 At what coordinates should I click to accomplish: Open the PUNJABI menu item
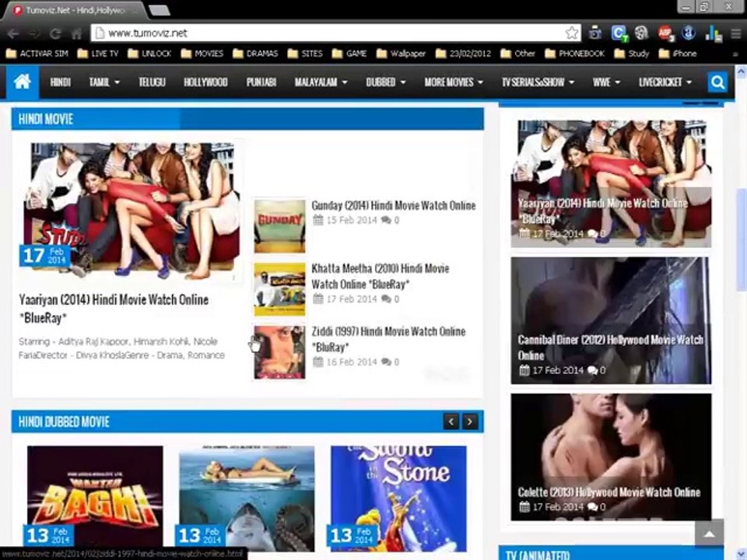coord(261,82)
